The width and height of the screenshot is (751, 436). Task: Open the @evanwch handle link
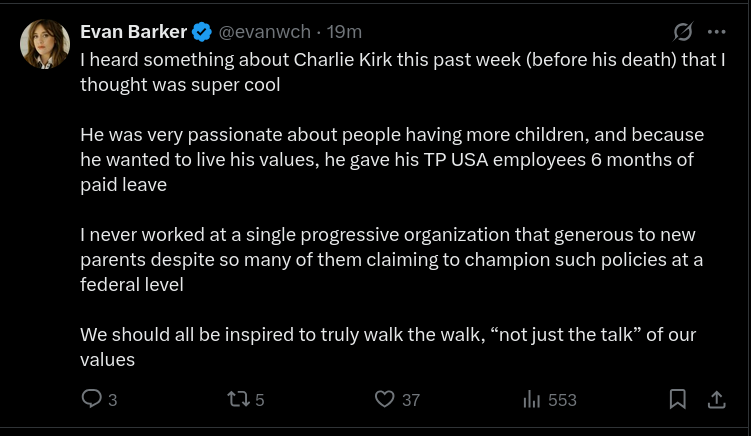263,32
